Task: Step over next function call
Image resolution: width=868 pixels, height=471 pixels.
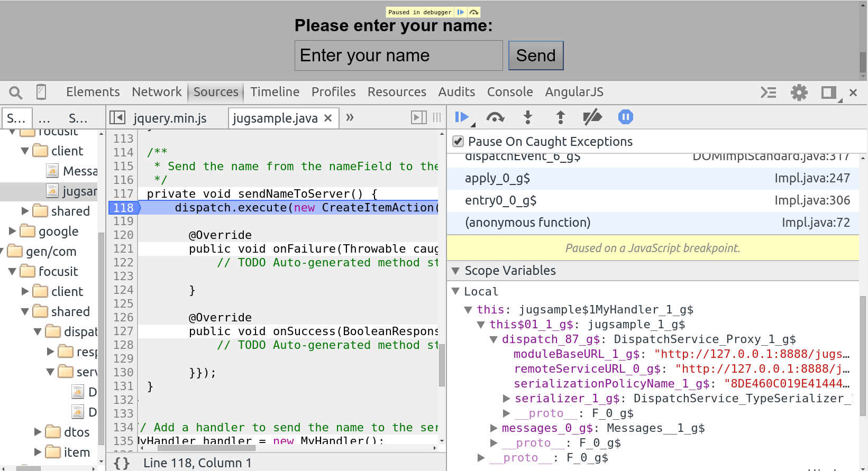Action: 495,117
